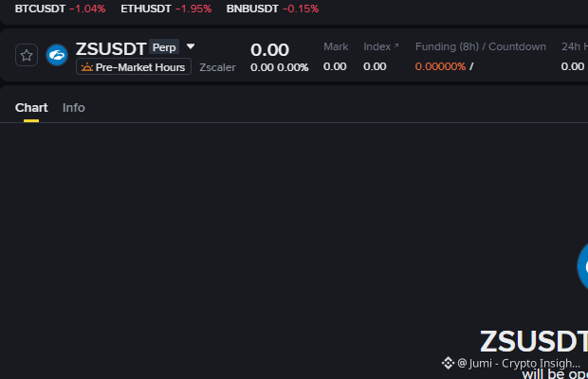Click the Pre-Market Hours badge
588x379 pixels.
pos(134,67)
